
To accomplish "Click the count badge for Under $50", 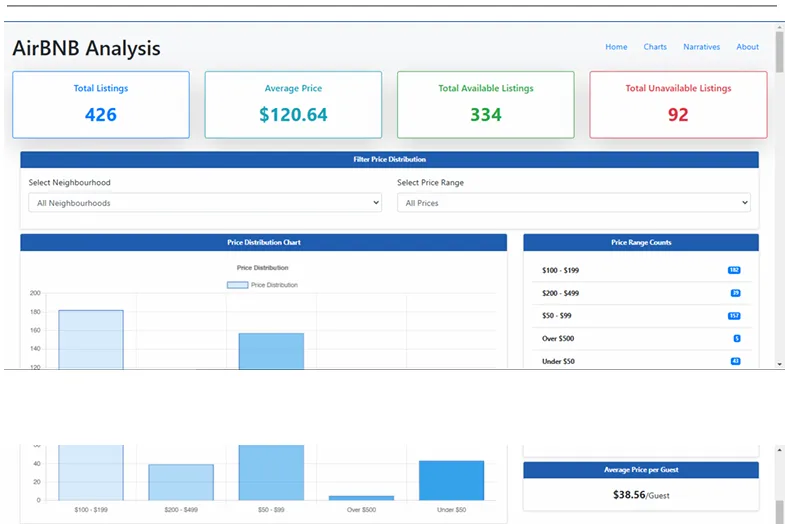I will pos(735,361).
